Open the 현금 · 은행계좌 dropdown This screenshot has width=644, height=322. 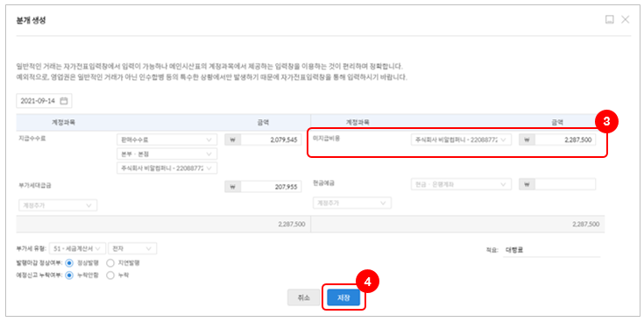[461, 184]
